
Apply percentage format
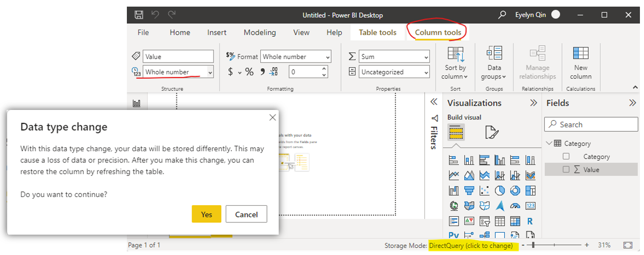point(249,72)
